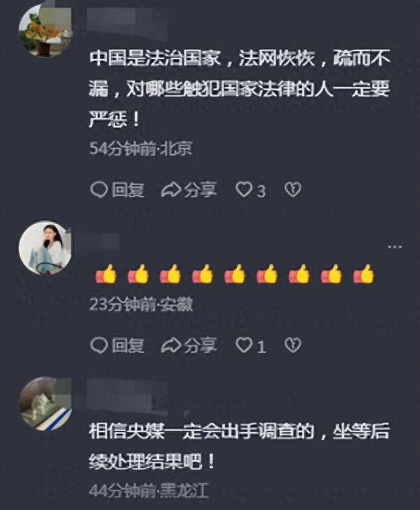Open the plant avatar profile

point(45,32)
